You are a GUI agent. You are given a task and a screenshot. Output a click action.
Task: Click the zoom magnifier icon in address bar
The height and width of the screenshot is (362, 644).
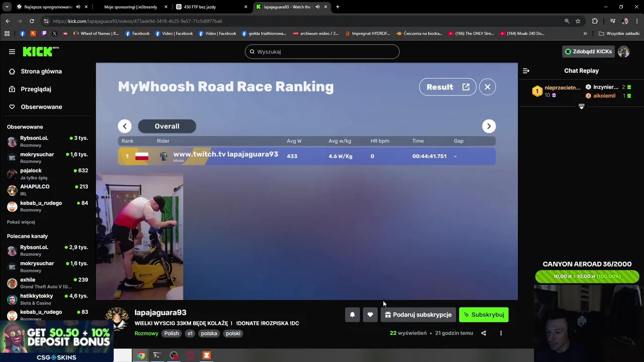coord(567,21)
